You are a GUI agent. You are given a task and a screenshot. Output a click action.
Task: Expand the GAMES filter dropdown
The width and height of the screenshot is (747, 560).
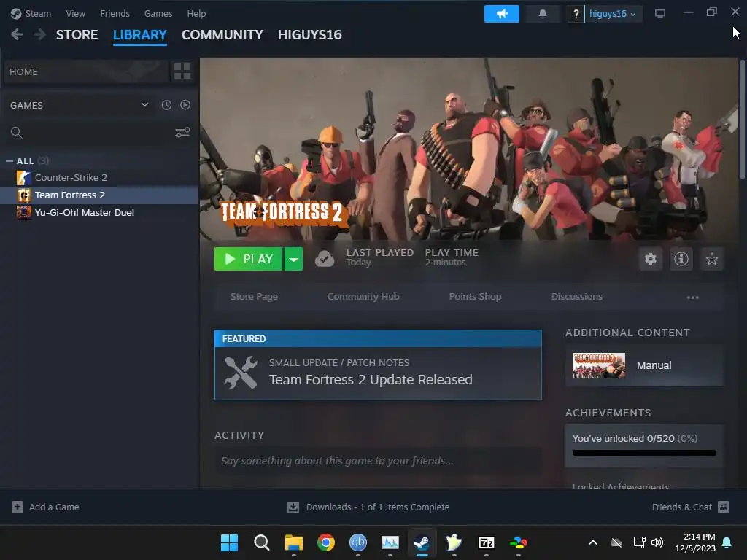coord(145,105)
